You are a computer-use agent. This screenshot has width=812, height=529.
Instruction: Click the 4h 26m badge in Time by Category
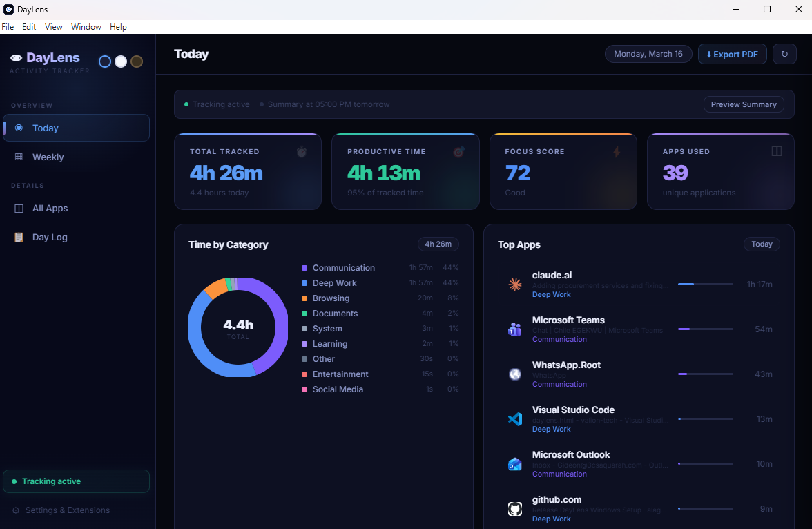(x=438, y=244)
